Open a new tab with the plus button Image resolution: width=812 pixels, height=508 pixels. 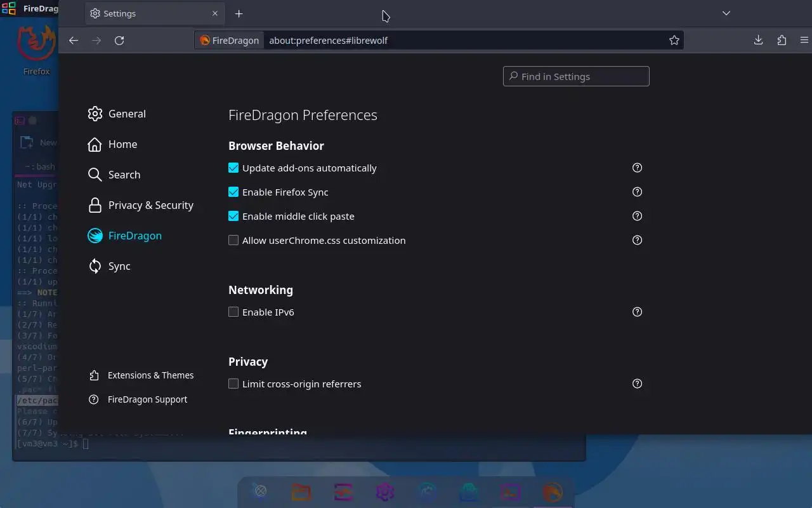[x=239, y=13]
